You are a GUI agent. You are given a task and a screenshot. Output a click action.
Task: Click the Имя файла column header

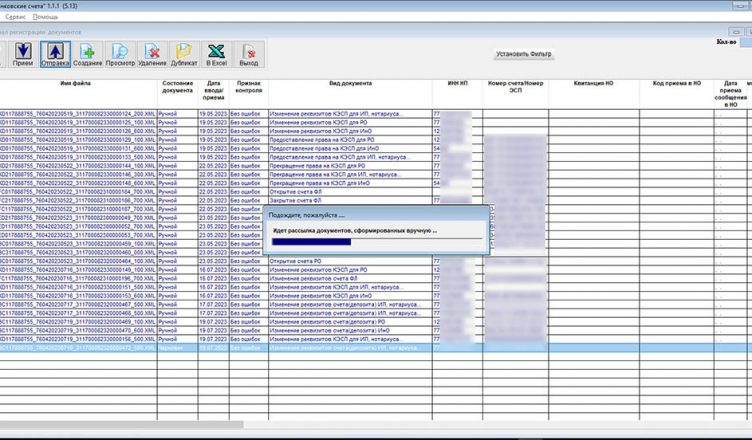pyautogui.click(x=75, y=83)
